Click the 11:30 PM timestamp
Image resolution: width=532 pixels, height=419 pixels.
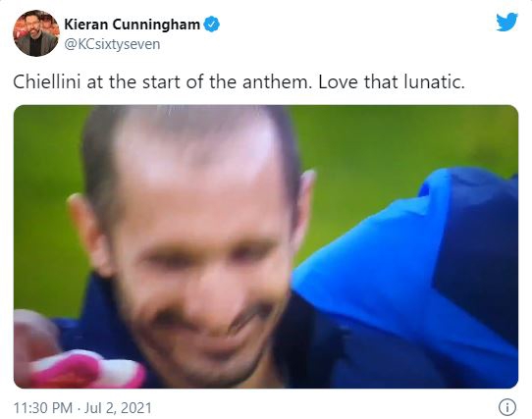click(x=43, y=408)
